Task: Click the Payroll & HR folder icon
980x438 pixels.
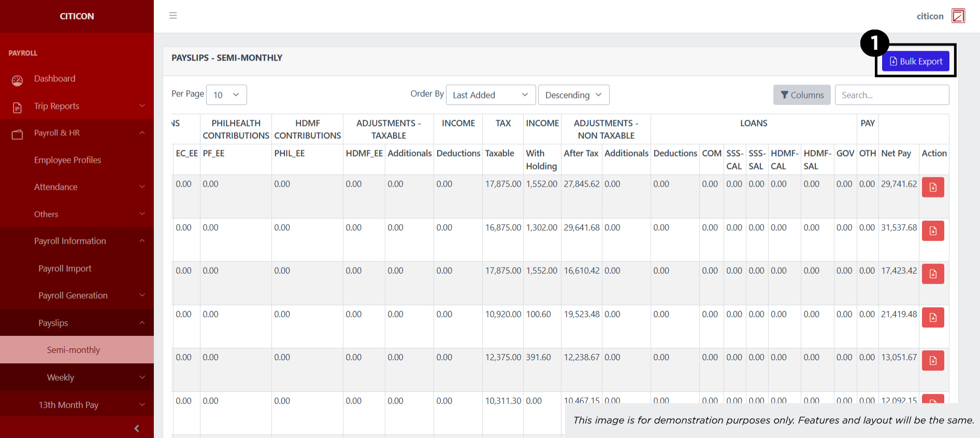Action: coord(17,134)
